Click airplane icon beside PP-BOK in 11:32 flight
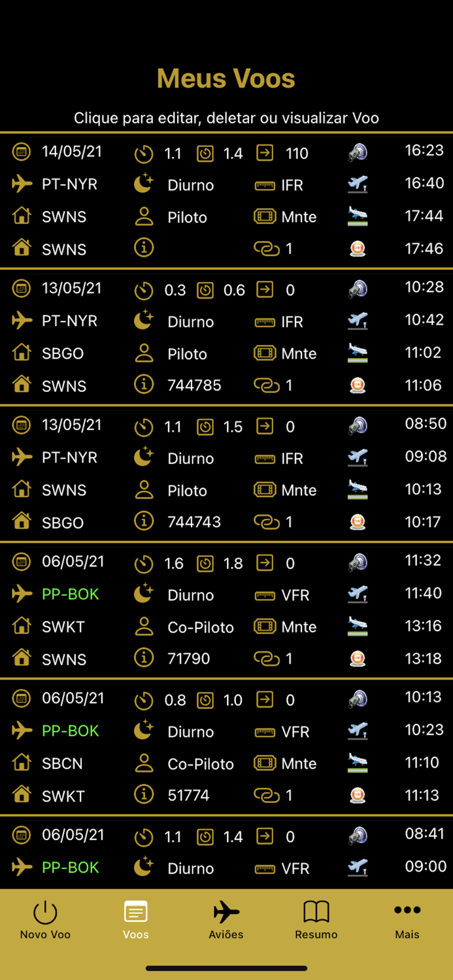Screen dimensions: 453x980 coord(22,594)
